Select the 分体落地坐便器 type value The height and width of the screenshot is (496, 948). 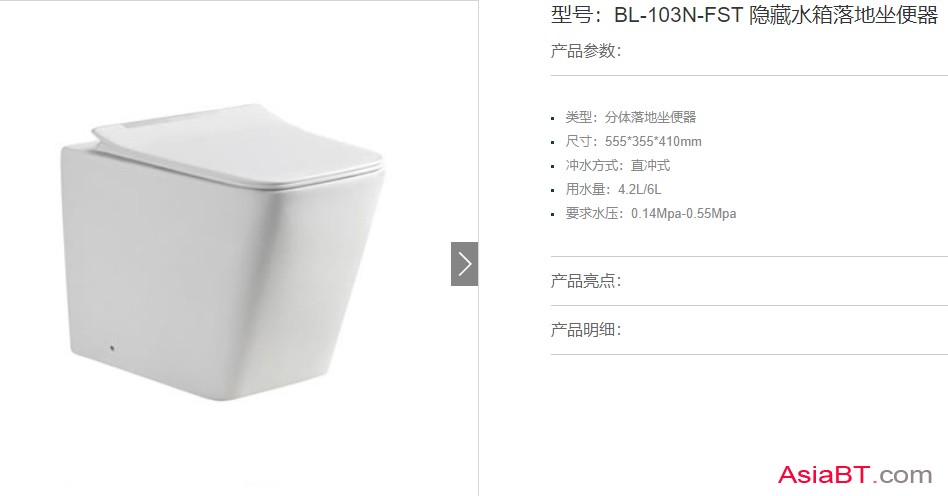tap(651, 117)
